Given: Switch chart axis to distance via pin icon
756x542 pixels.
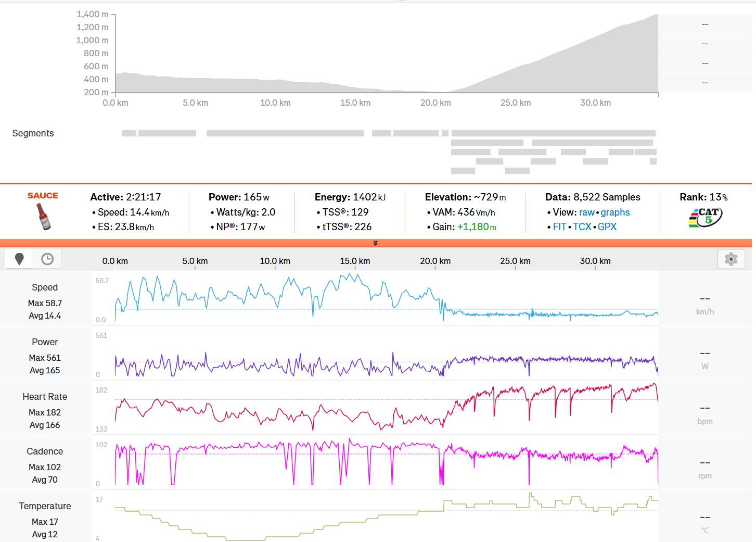Looking at the screenshot, I should pyautogui.click(x=19, y=259).
